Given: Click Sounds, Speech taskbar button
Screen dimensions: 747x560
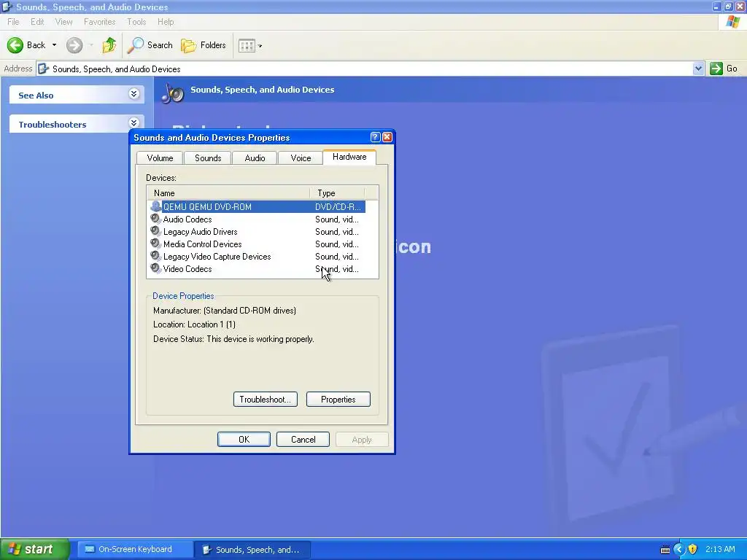Looking at the screenshot, I should pyautogui.click(x=252, y=550).
